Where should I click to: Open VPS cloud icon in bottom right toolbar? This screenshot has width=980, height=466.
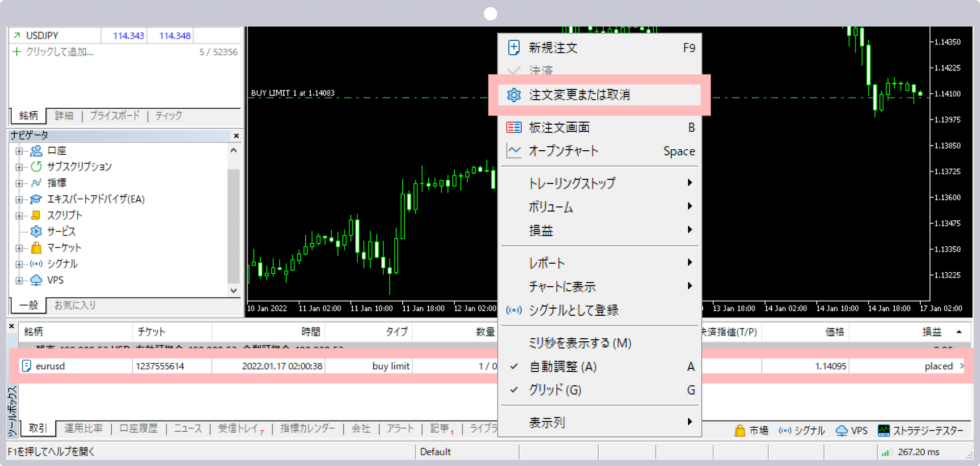(842, 431)
